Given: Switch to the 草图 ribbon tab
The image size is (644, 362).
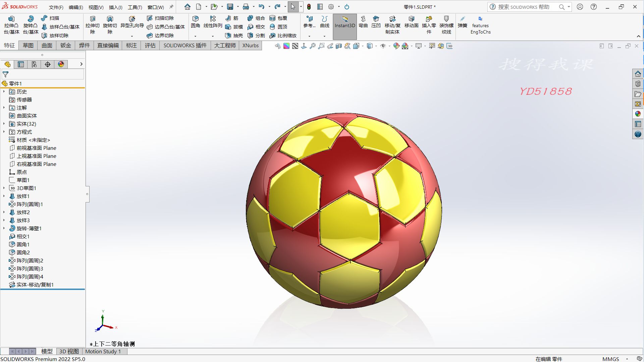Looking at the screenshot, I should point(28,46).
